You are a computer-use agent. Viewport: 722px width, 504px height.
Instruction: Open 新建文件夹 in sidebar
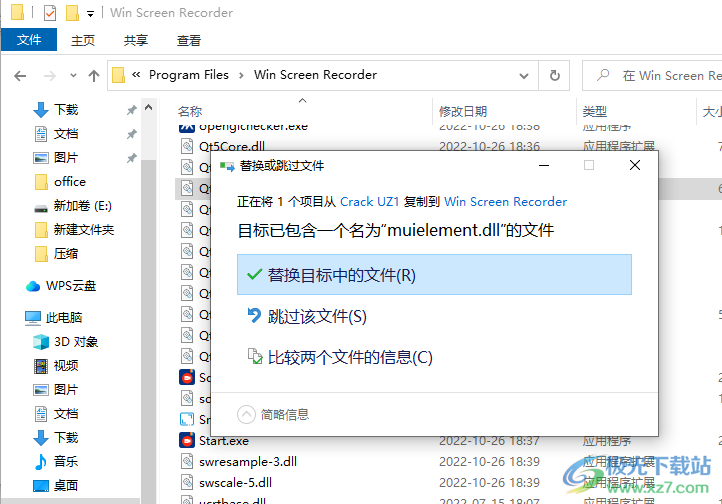[83, 229]
